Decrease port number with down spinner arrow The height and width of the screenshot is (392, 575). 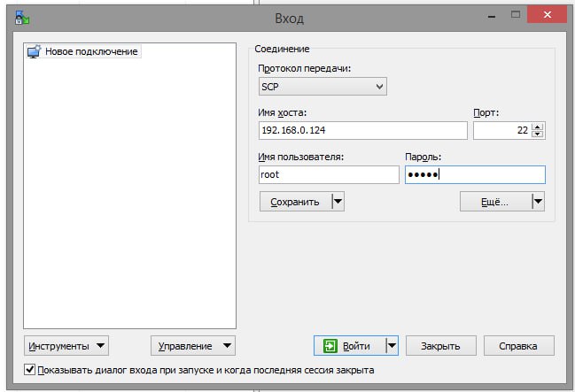pyautogui.click(x=539, y=135)
